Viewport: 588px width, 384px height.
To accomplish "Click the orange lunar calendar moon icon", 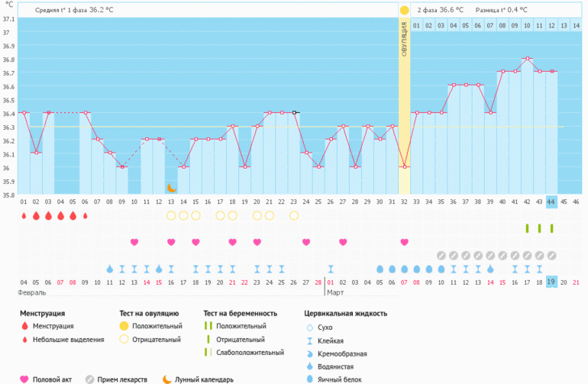I will (x=172, y=188).
